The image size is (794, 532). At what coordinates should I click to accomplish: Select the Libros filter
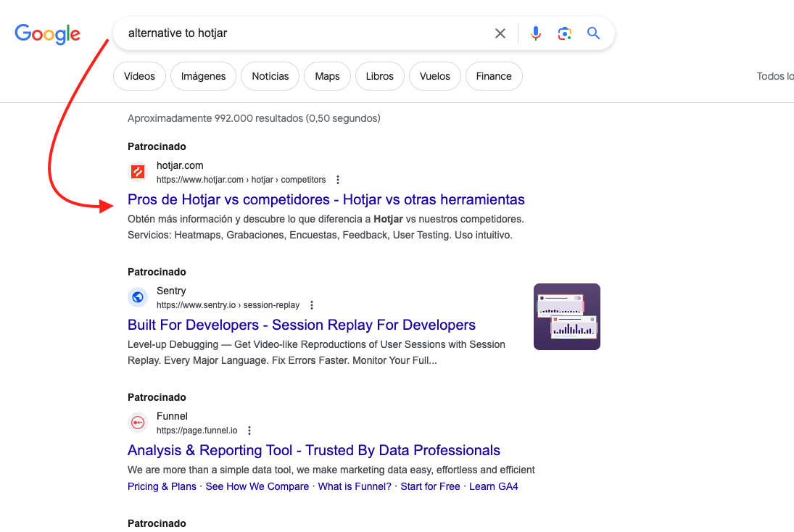pyautogui.click(x=380, y=76)
